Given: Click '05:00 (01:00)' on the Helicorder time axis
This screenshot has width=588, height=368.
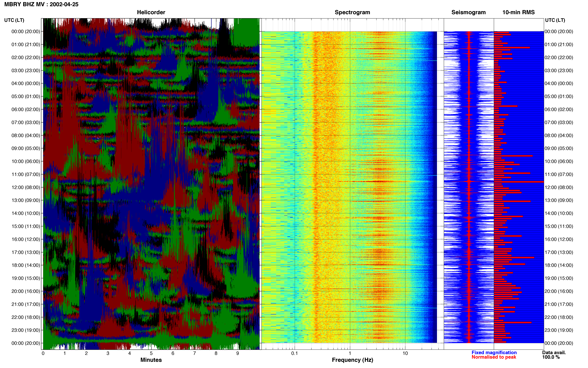Looking at the screenshot, I should click(x=26, y=96).
